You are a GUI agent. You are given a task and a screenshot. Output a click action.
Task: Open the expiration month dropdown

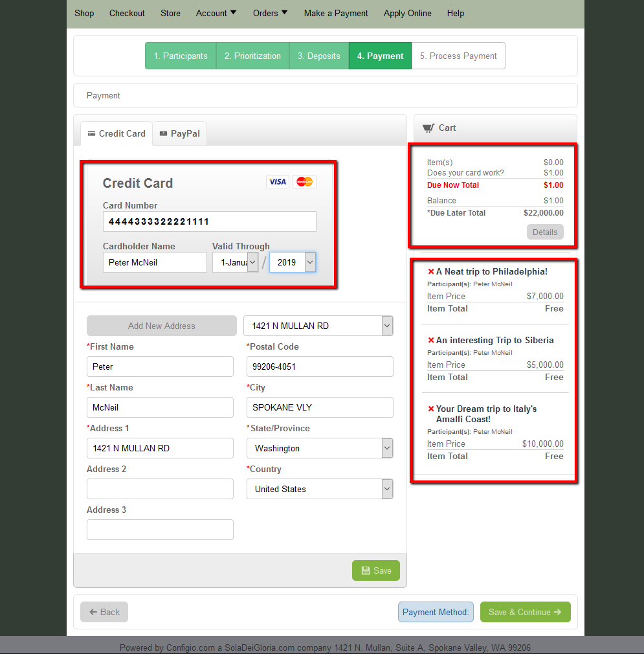[x=235, y=262]
